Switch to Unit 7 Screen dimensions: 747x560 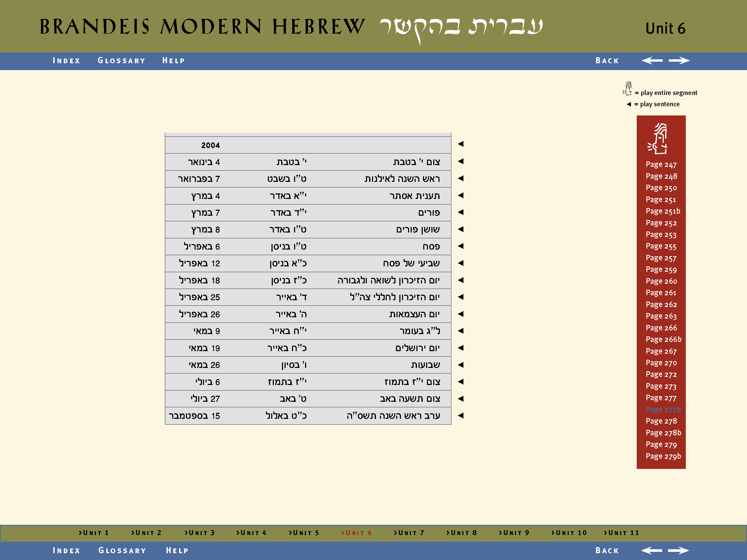coord(409,533)
